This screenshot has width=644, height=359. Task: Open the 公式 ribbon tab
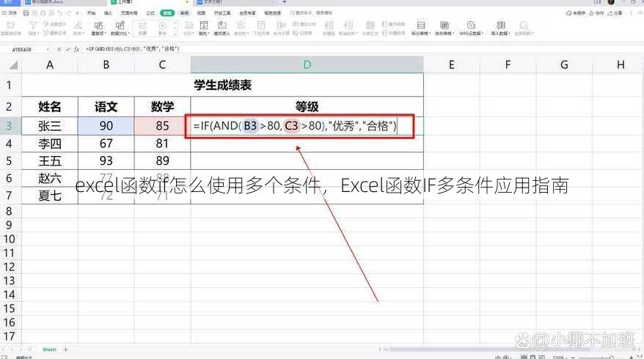(150, 13)
